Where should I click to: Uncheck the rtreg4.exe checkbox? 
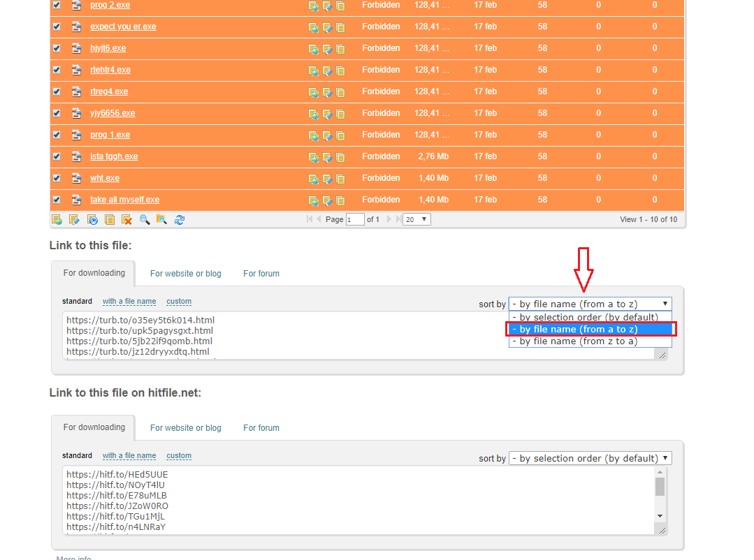point(57,91)
